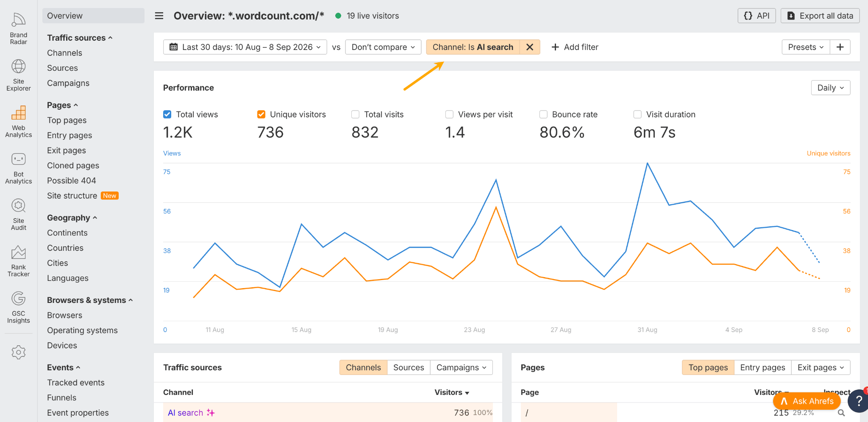Switch to Top pages tab
Image resolution: width=868 pixels, height=422 pixels.
708,367
